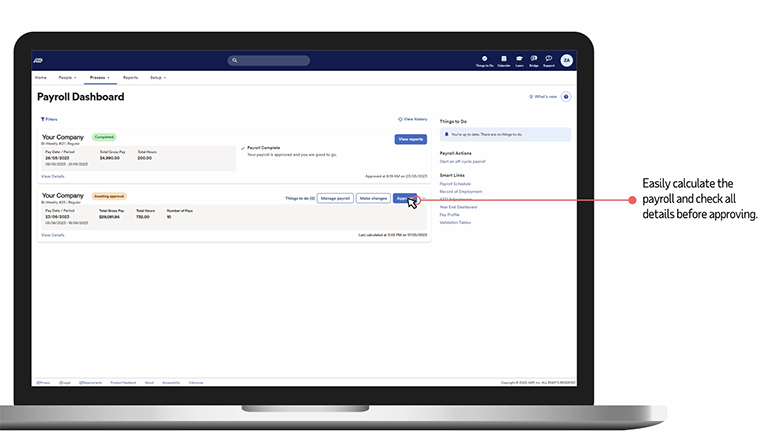Open the Things to Do header icon
This screenshot has height=433, width=768.
point(484,60)
